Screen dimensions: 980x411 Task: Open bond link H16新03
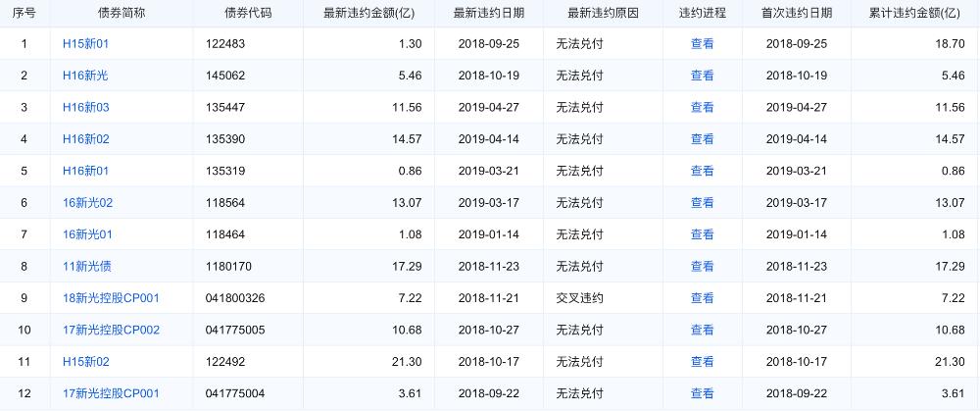click(x=85, y=108)
